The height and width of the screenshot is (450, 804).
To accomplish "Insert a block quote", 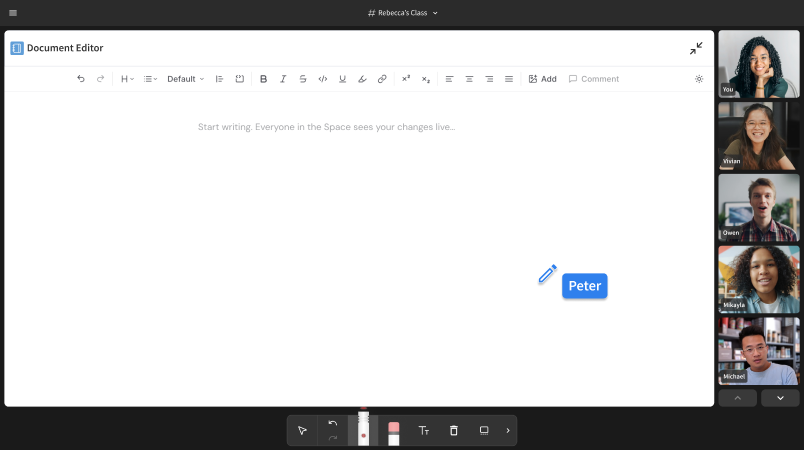I will [239, 79].
